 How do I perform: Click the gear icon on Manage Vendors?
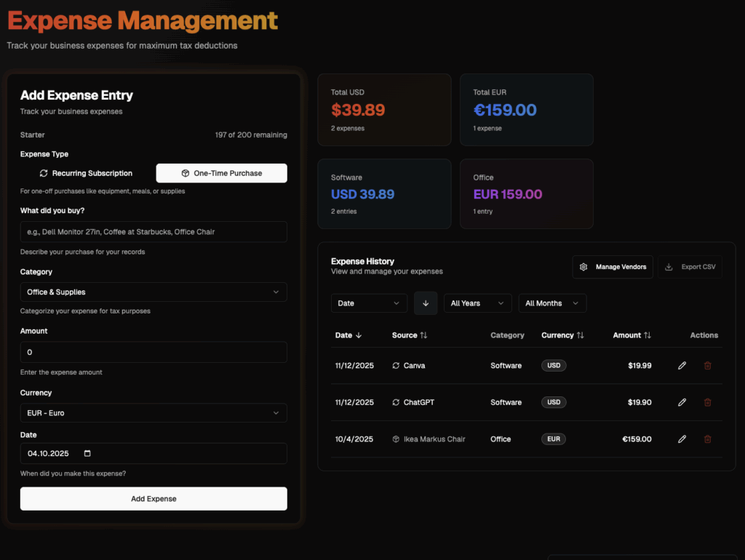pyautogui.click(x=583, y=267)
